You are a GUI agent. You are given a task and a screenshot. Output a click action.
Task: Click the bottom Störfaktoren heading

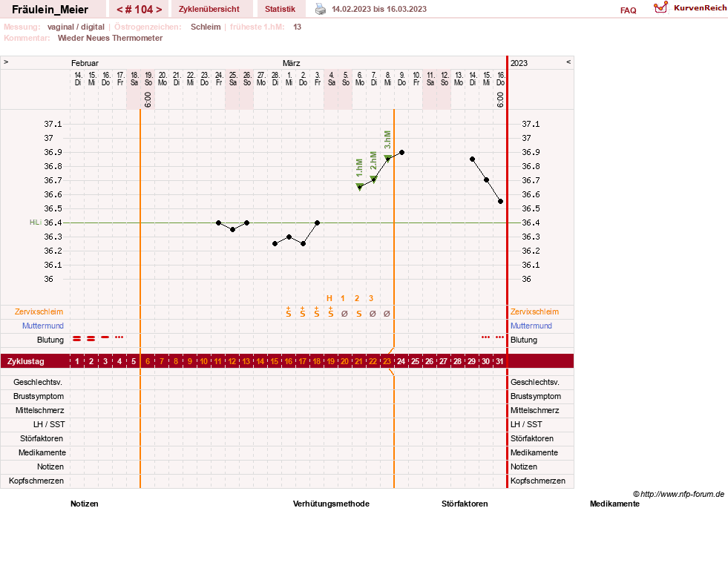[465, 504]
